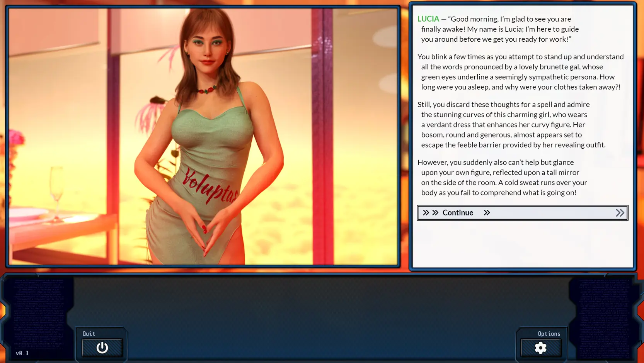
Task: Click the champagne glass in the scene image
Action: coord(57,189)
